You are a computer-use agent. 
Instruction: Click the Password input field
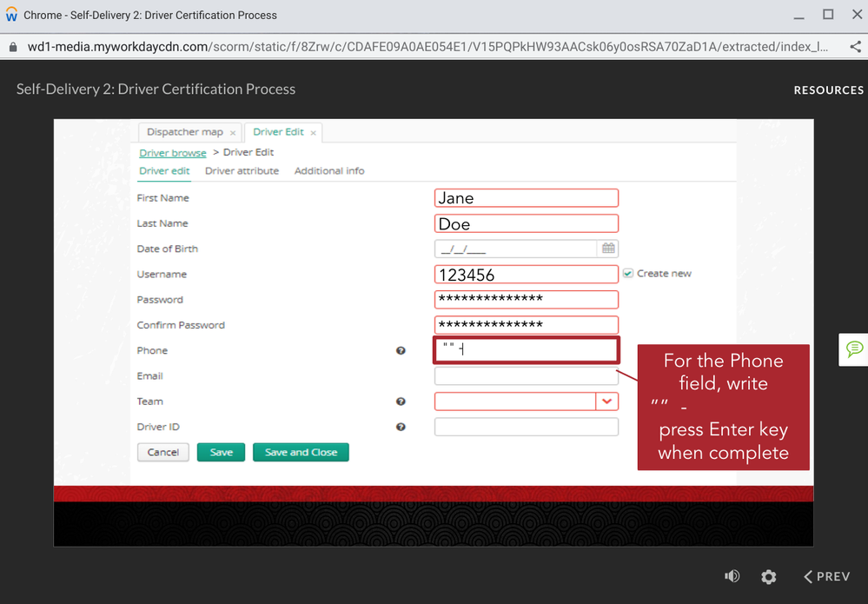[526, 300]
